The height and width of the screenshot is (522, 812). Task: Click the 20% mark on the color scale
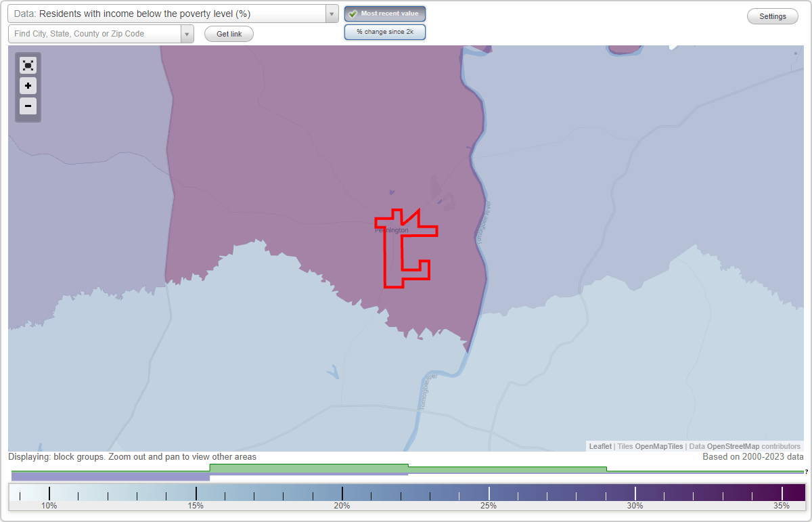coord(342,492)
